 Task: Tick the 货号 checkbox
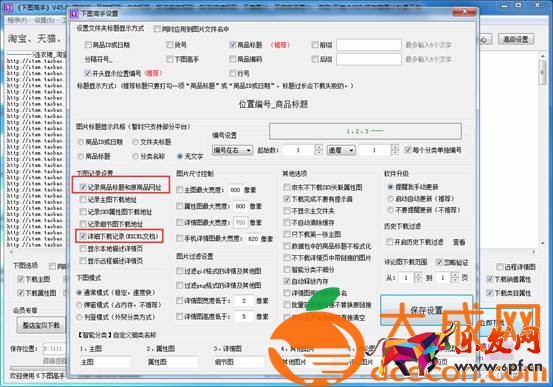[x=170, y=45]
